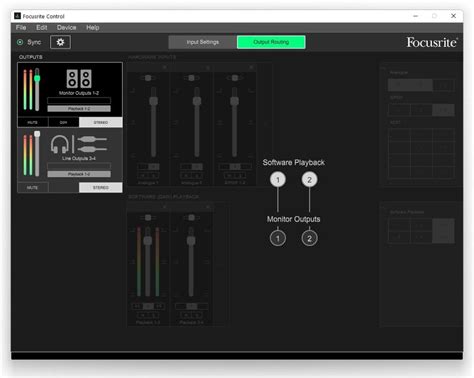Screen dimensions: 474x378
Task: Click the green Monitor Outputs 1-2 volume fader
Action: [x=37, y=78]
